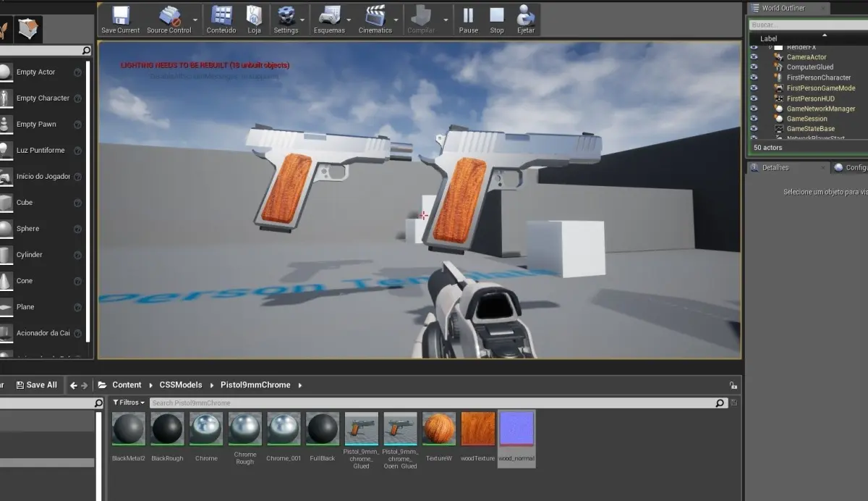Toggle visibility of FirstPersonCharacter
This screenshot has height=501, width=868.
pos(754,77)
